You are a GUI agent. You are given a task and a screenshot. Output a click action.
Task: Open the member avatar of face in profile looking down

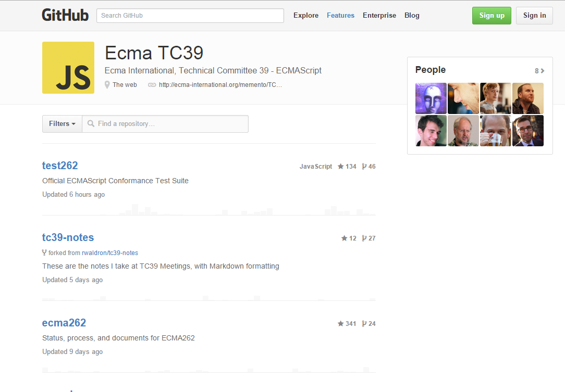[x=463, y=98]
